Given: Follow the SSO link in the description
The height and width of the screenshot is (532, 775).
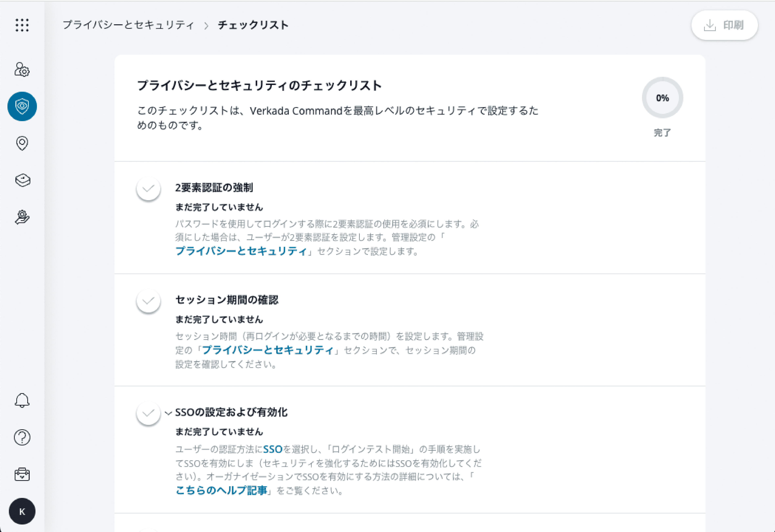Looking at the screenshot, I should pyautogui.click(x=272, y=449).
